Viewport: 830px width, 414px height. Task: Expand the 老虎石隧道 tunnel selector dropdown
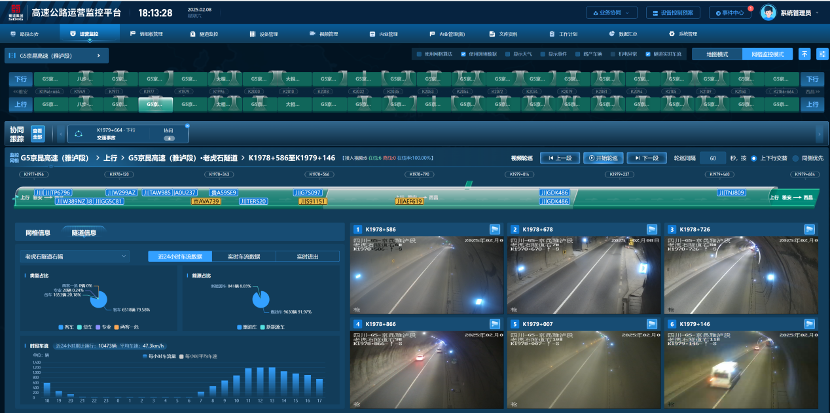[72, 257]
